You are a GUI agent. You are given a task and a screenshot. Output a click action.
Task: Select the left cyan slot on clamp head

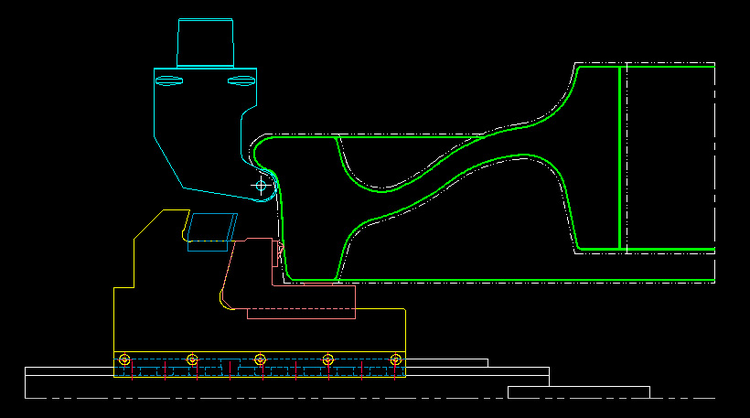pyautogui.click(x=169, y=80)
